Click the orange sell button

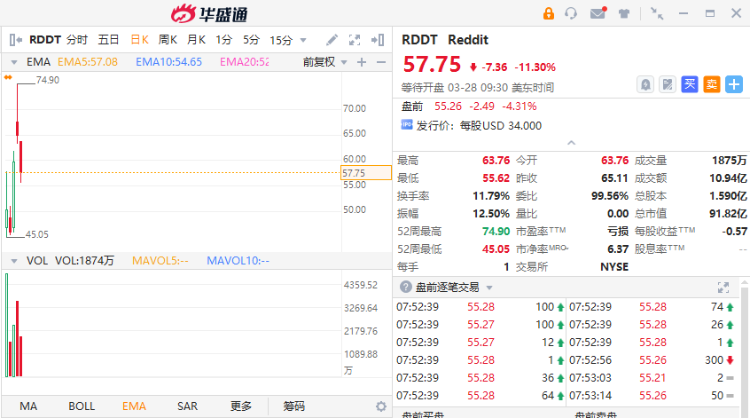711,85
